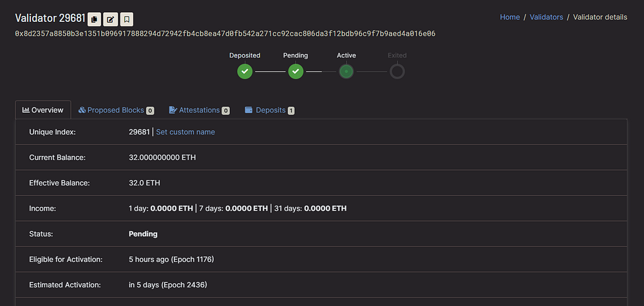
Task: Copy the validator public key icon
Action: point(94,19)
